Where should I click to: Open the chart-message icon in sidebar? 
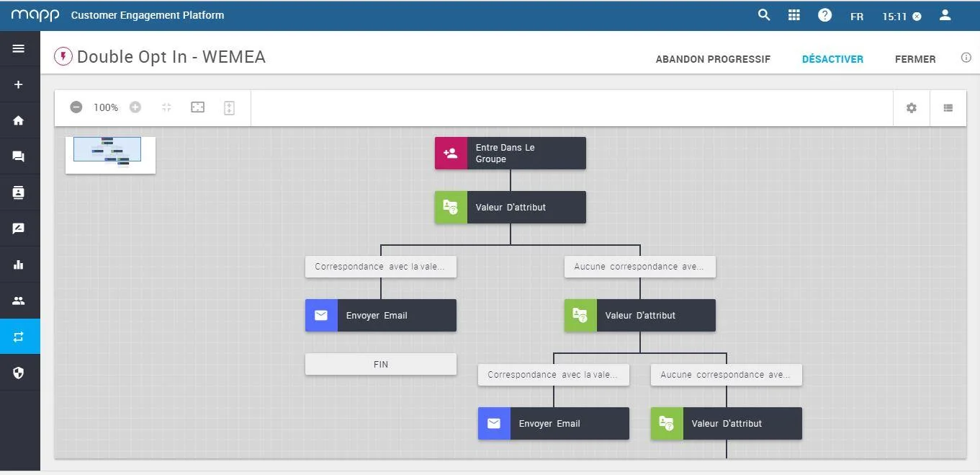click(x=19, y=228)
